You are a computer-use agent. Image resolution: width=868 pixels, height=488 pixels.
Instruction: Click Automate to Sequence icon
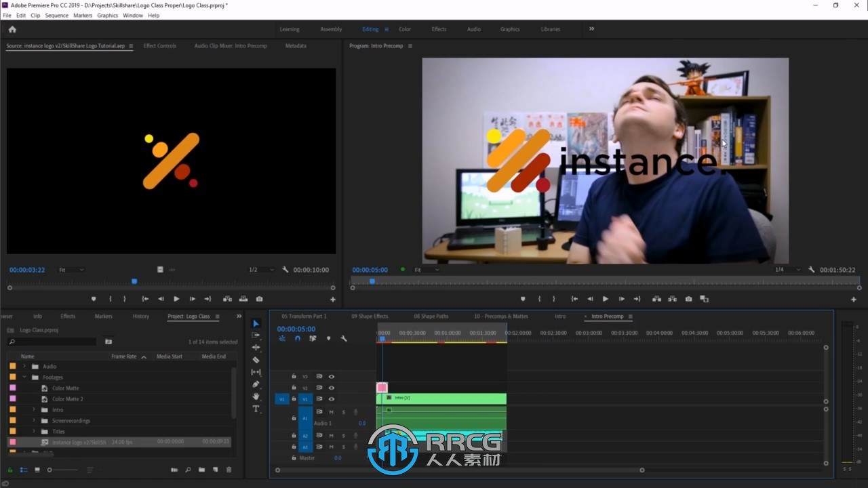coord(174,470)
